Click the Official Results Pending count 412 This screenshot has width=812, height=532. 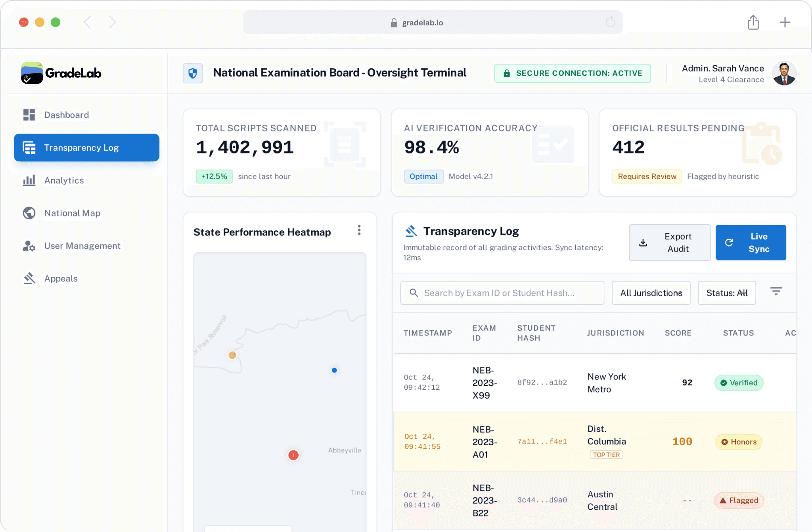628,147
